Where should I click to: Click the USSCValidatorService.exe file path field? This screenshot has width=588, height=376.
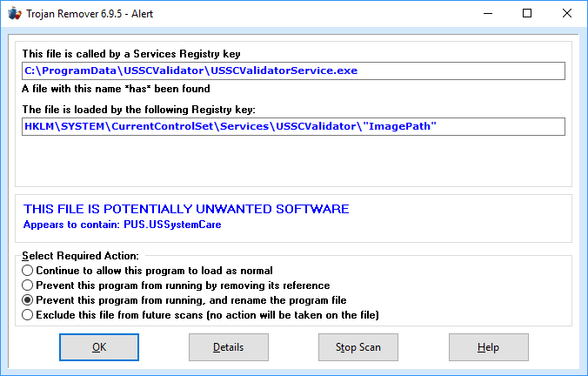294,70
